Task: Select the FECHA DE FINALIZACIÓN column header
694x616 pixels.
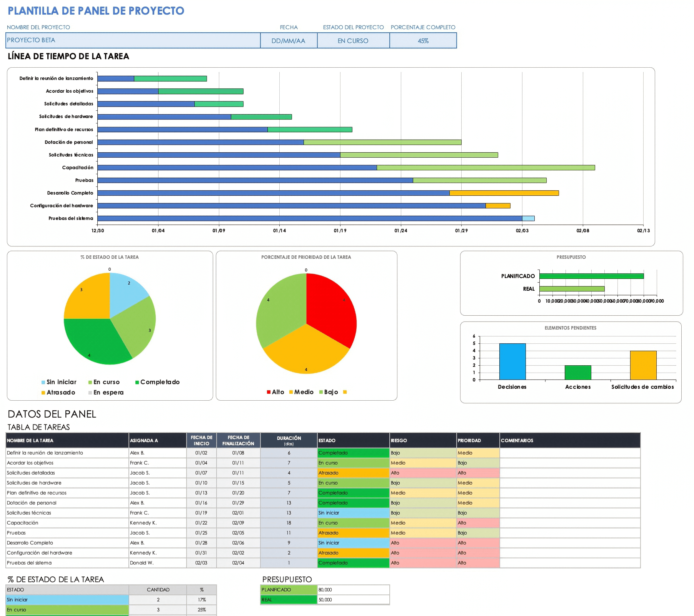Action: (239, 441)
